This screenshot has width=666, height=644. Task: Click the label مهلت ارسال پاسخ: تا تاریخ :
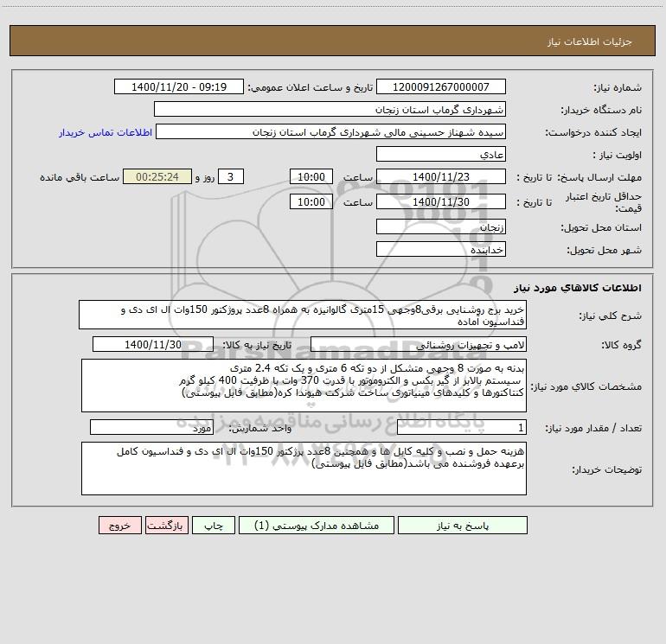tap(579, 177)
